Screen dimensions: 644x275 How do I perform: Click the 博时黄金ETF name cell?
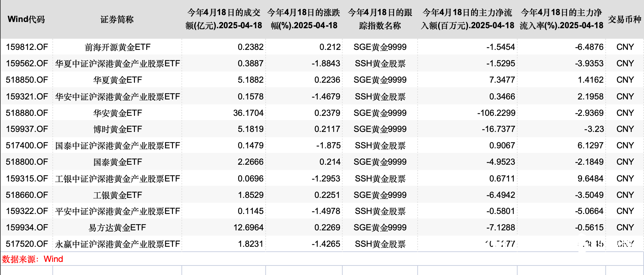117,129
